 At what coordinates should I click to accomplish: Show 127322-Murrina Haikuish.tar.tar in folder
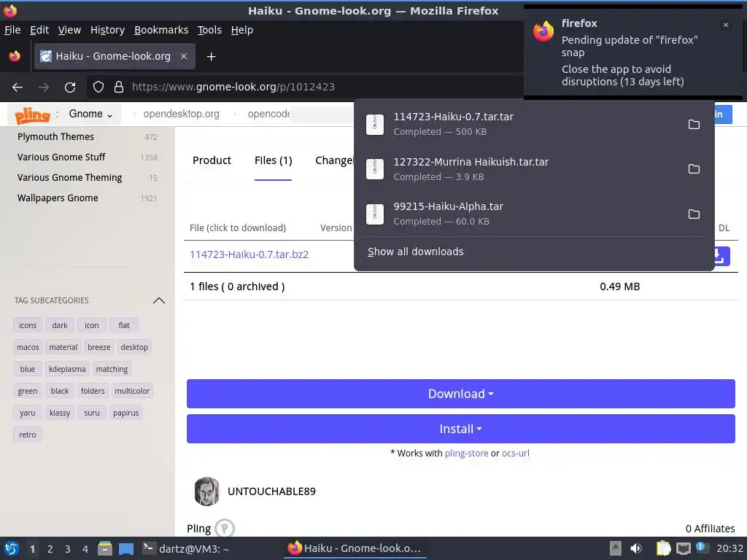tap(694, 169)
